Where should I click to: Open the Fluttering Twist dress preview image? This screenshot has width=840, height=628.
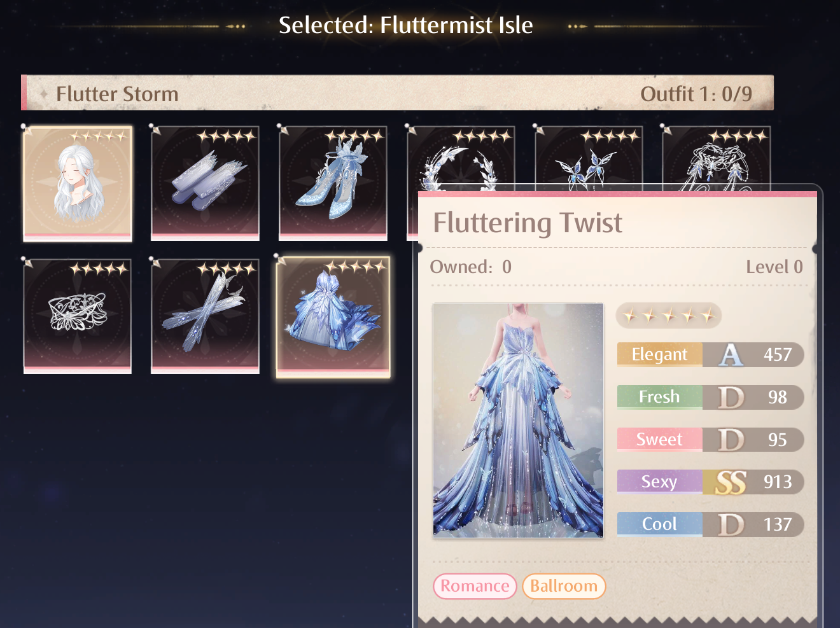click(x=518, y=421)
